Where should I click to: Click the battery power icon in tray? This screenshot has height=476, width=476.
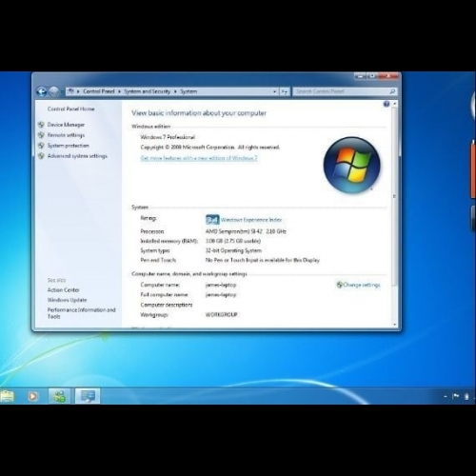(466, 396)
